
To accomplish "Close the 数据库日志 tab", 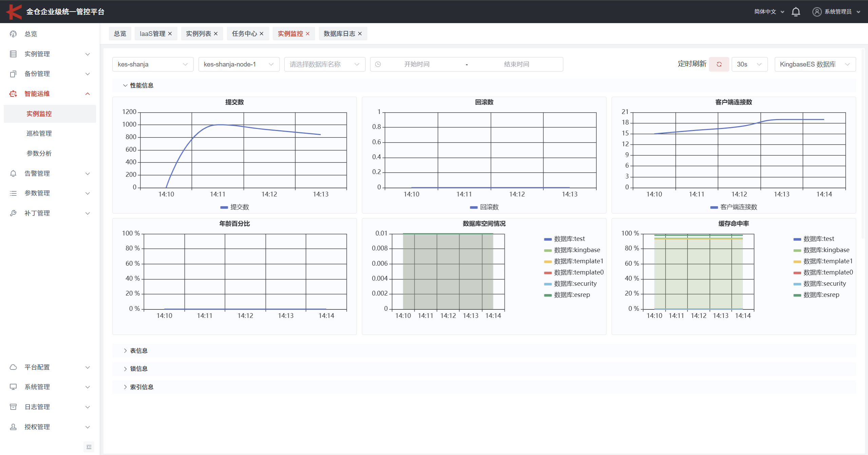I will (x=360, y=34).
